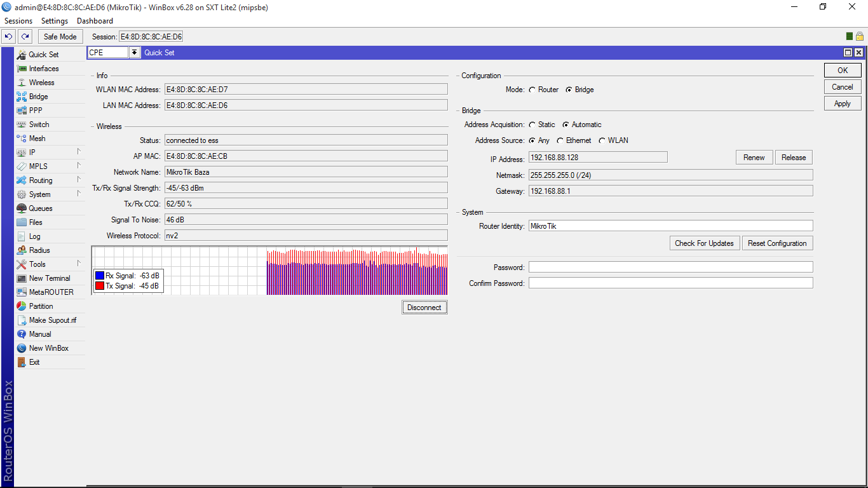Open the MetaROUTER sidebar icon
868x488 pixels.
(22, 292)
